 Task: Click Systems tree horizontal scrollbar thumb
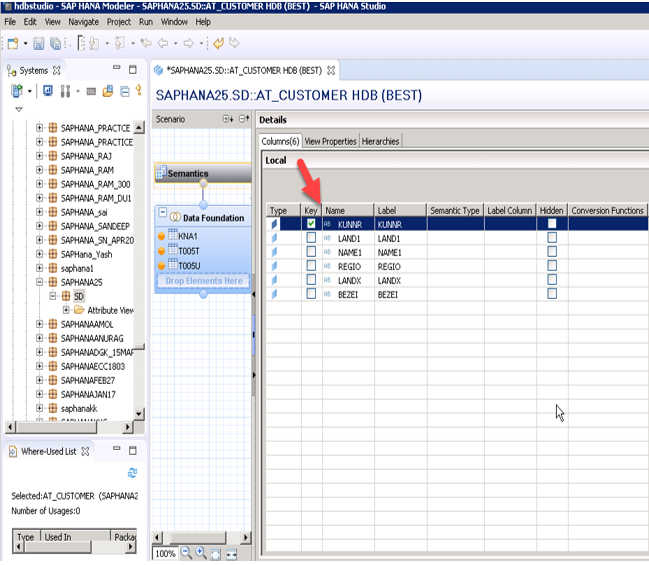56,427
